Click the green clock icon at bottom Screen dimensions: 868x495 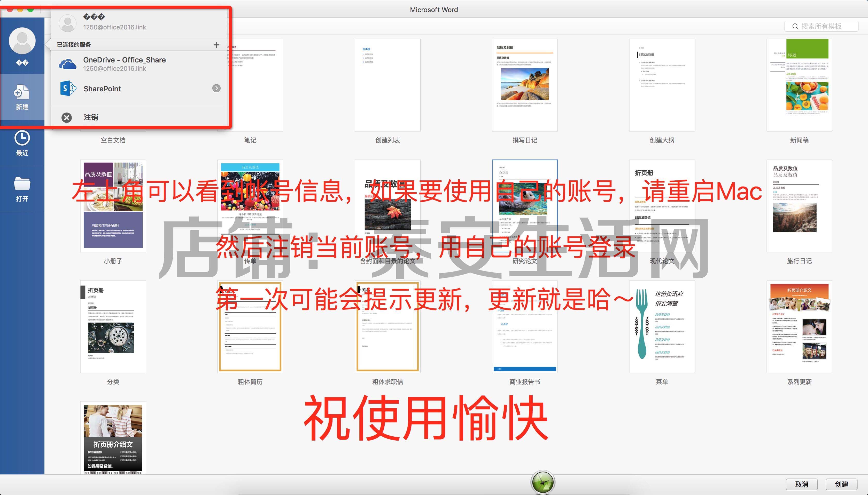tap(543, 482)
